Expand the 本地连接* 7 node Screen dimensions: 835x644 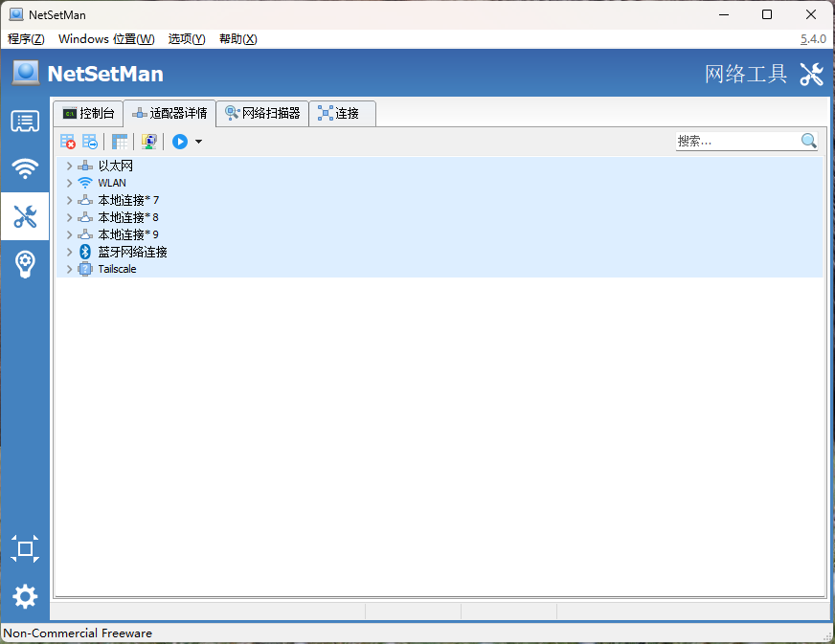pyautogui.click(x=69, y=200)
